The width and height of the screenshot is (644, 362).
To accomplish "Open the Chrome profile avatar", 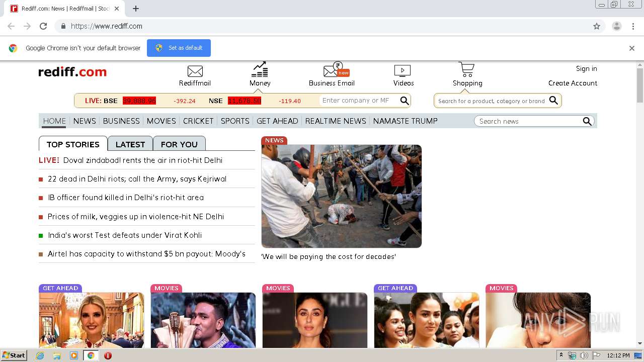I will pyautogui.click(x=616, y=26).
